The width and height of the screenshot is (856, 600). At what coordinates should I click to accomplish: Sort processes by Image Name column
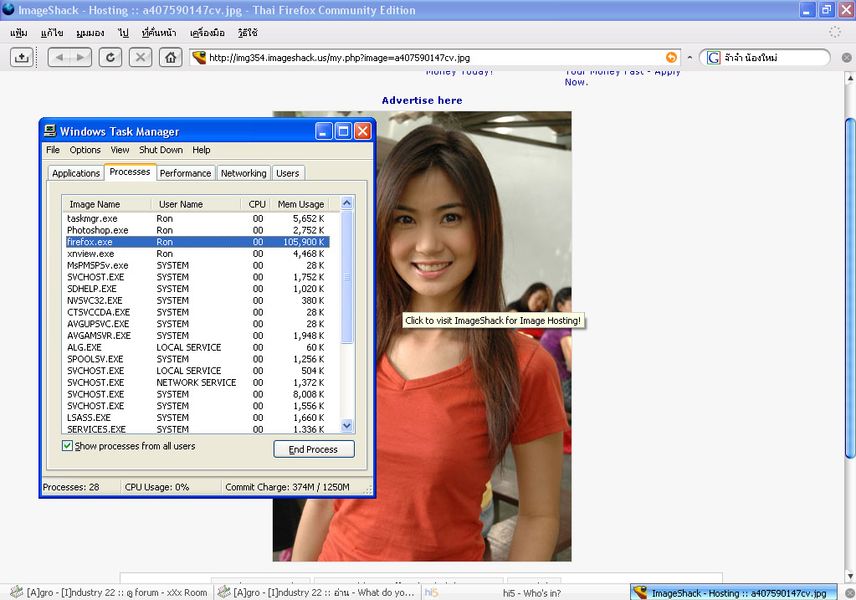tap(106, 204)
